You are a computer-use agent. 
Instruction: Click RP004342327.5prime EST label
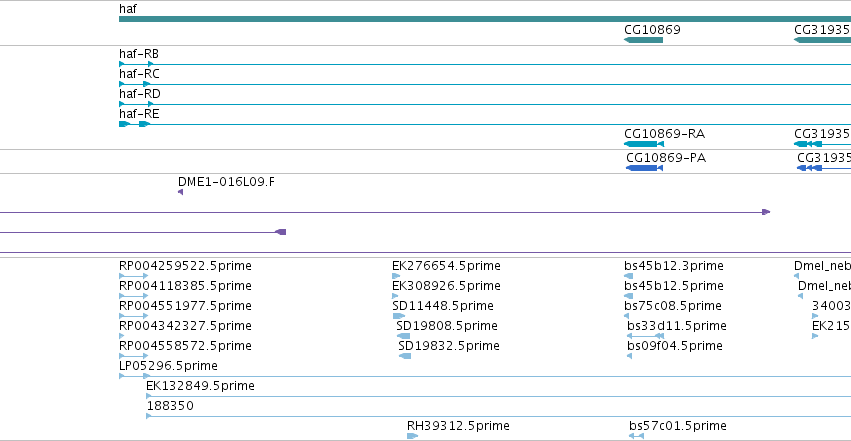[x=185, y=326]
